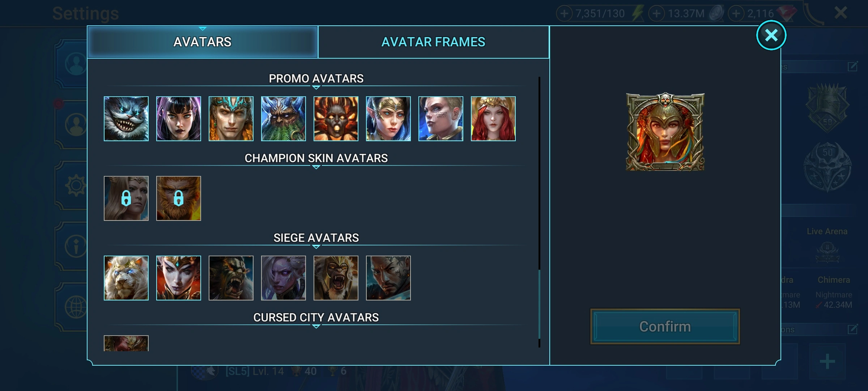Viewport: 868px width, 391px height.
Task: Confirm the selected avatar
Action: tap(665, 327)
